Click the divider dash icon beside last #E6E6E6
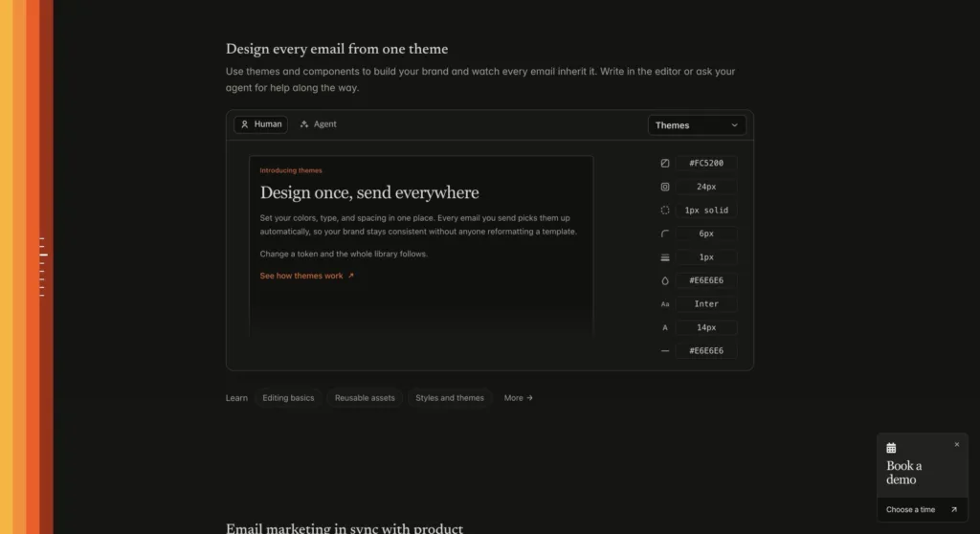This screenshot has width=980, height=534. coord(665,351)
